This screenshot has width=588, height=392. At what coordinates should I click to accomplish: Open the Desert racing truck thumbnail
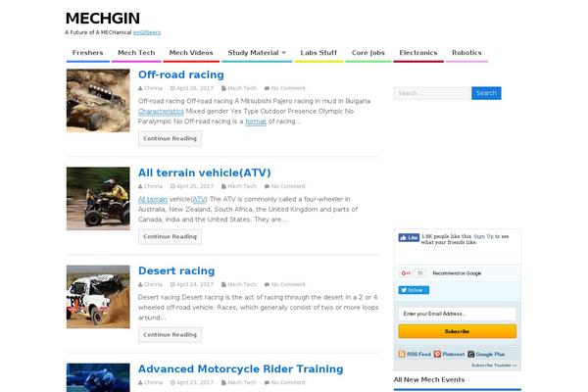(98, 297)
